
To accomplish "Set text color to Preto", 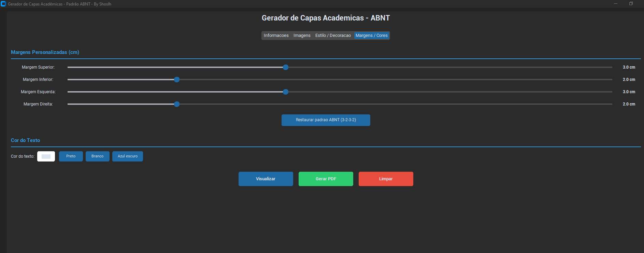I will click(x=71, y=156).
